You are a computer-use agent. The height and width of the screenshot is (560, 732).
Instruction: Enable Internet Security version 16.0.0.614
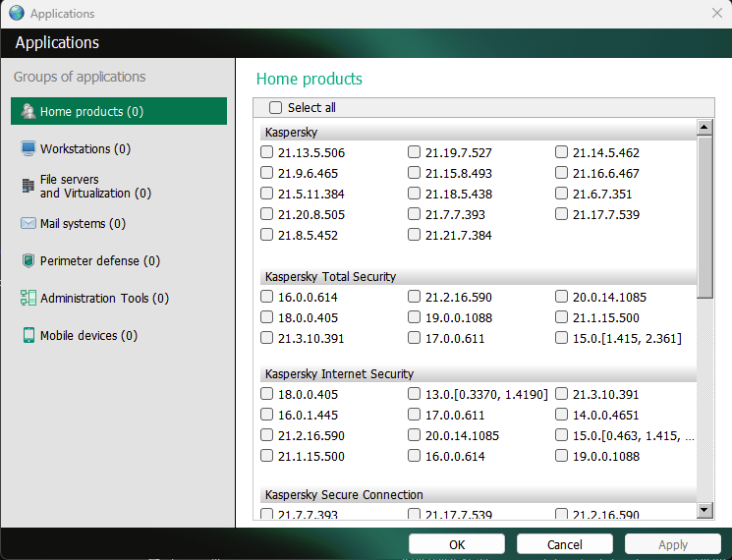414,455
